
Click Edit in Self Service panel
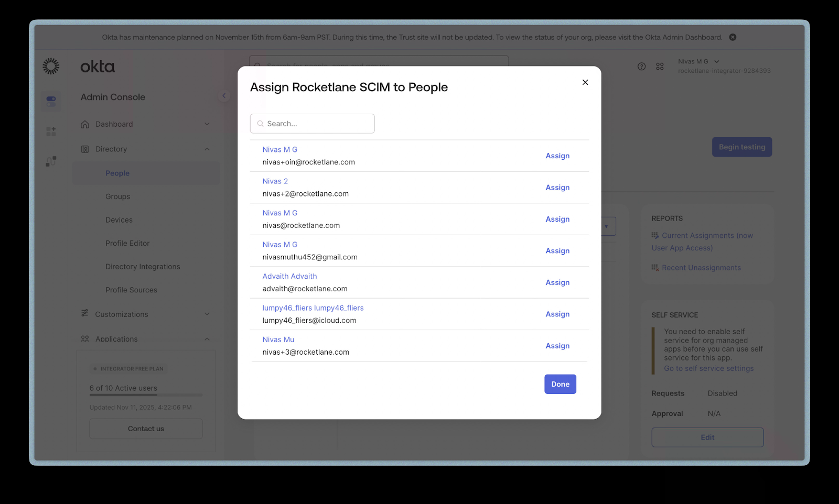pyautogui.click(x=707, y=437)
